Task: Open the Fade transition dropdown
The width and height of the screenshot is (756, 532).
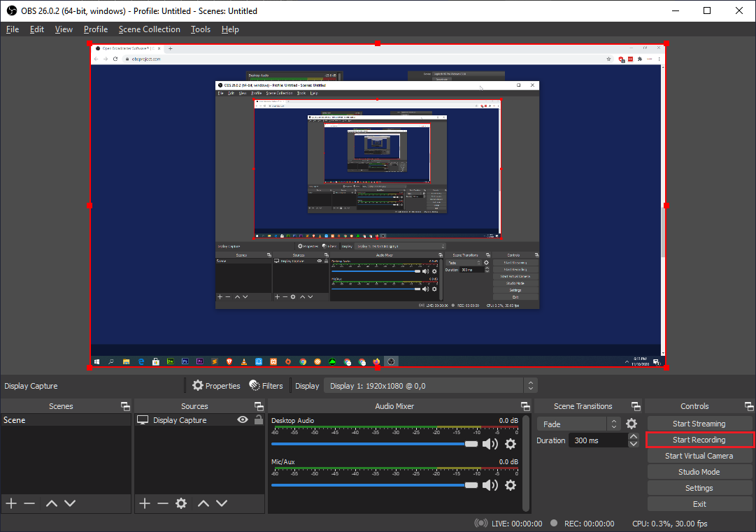Action: [578, 424]
